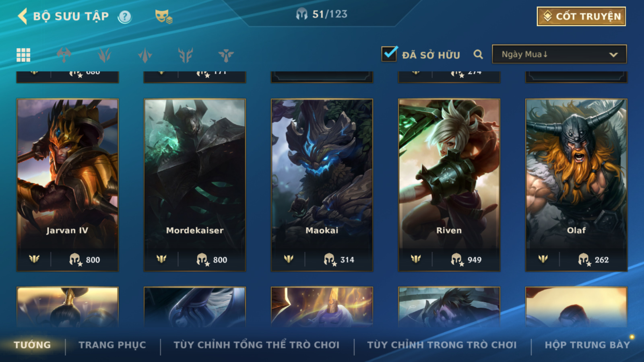
Task: Uncheck the Đã Sở Hữu checkbox
Action: click(x=389, y=53)
